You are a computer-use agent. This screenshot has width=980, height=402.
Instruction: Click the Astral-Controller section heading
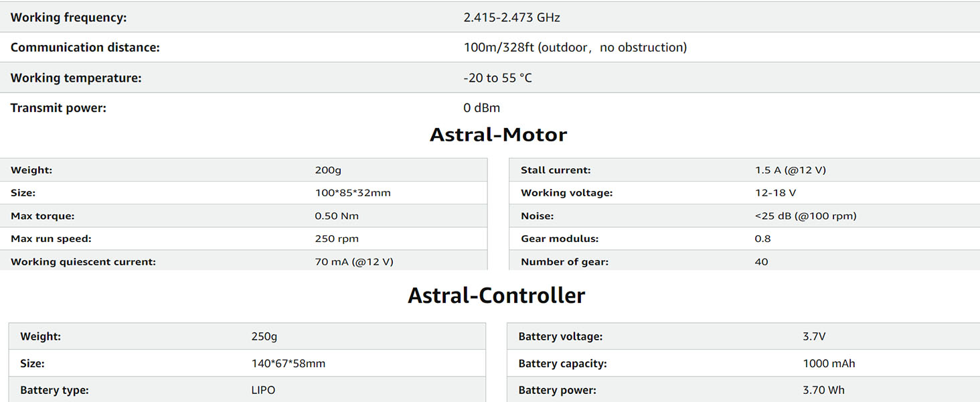click(496, 295)
